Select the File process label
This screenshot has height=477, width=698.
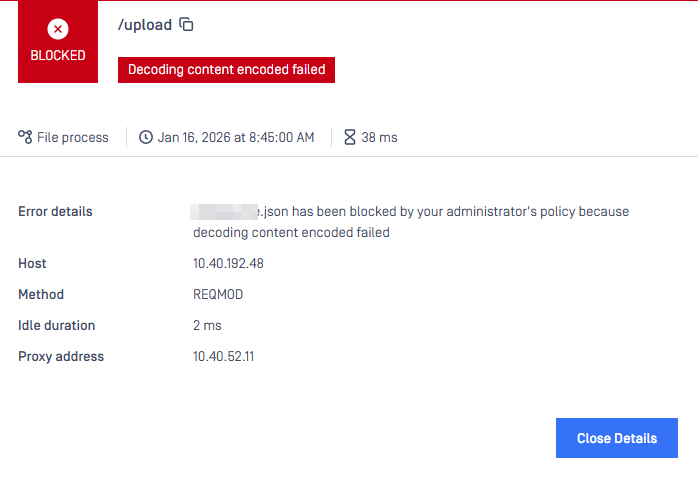72,137
